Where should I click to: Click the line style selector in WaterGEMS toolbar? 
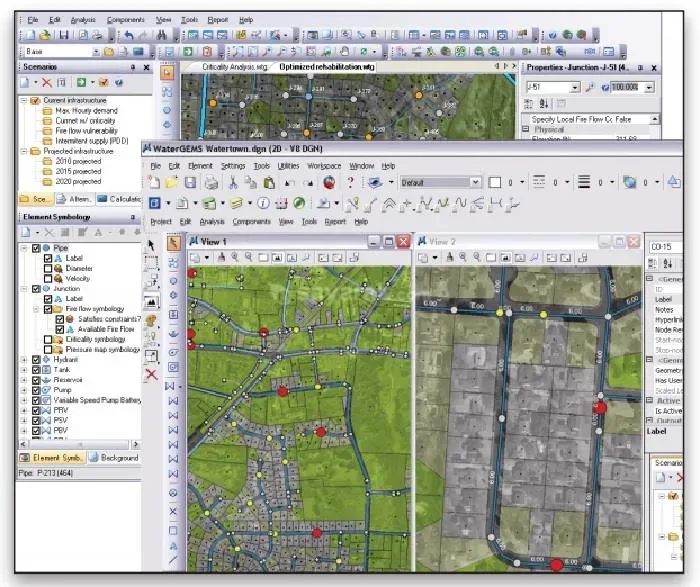(x=539, y=182)
